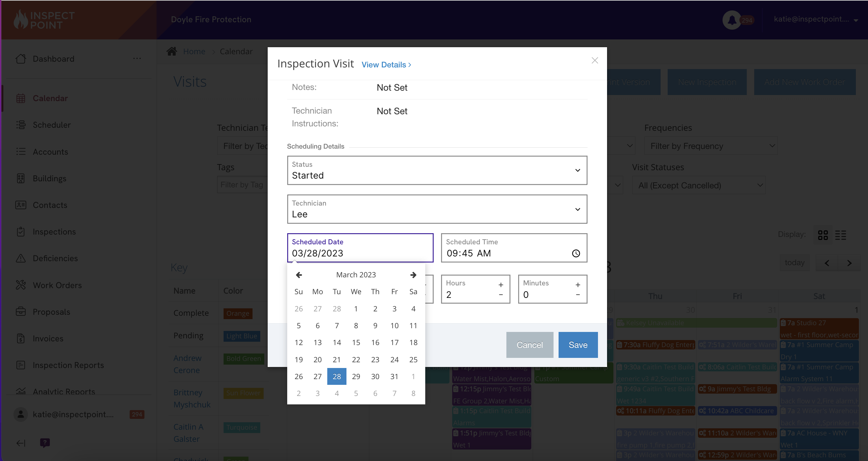Click the forward arrow to next month

coord(413,275)
